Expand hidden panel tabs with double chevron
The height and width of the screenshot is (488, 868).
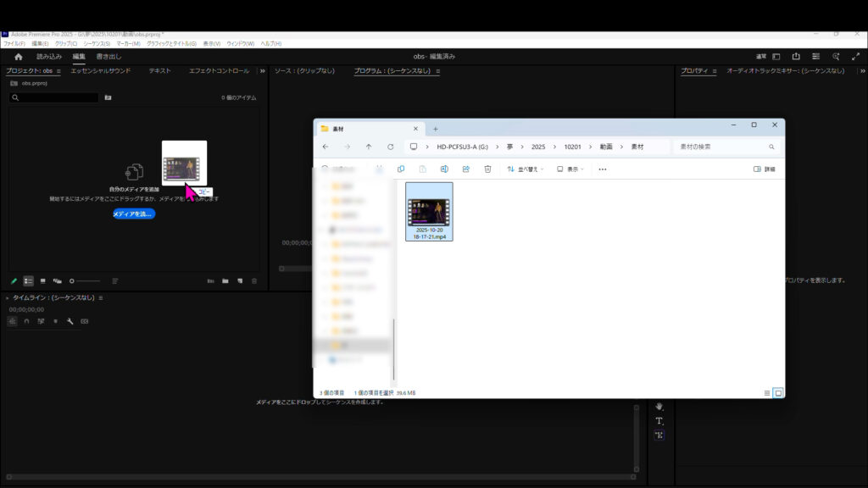coord(262,71)
